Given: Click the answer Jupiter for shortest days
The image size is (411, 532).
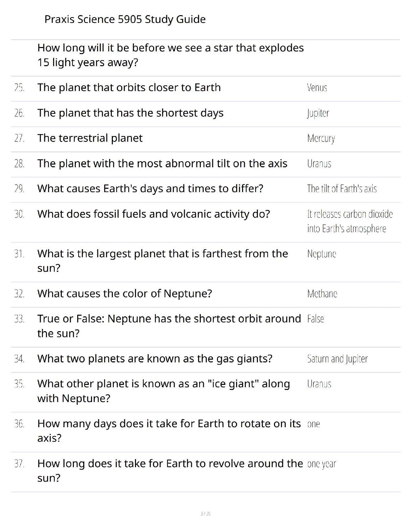Looking at the screenshot, I should [x=318, y=113].
